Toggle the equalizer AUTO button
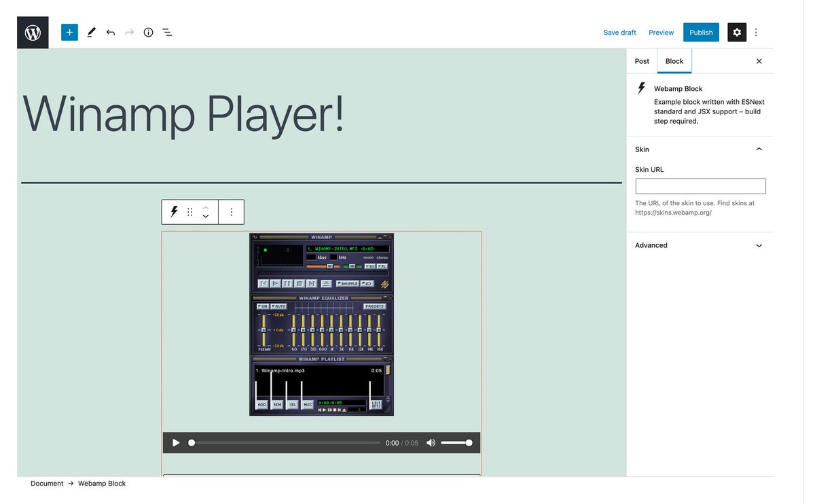Screen dimensions: 815x504 click(279, 306)
